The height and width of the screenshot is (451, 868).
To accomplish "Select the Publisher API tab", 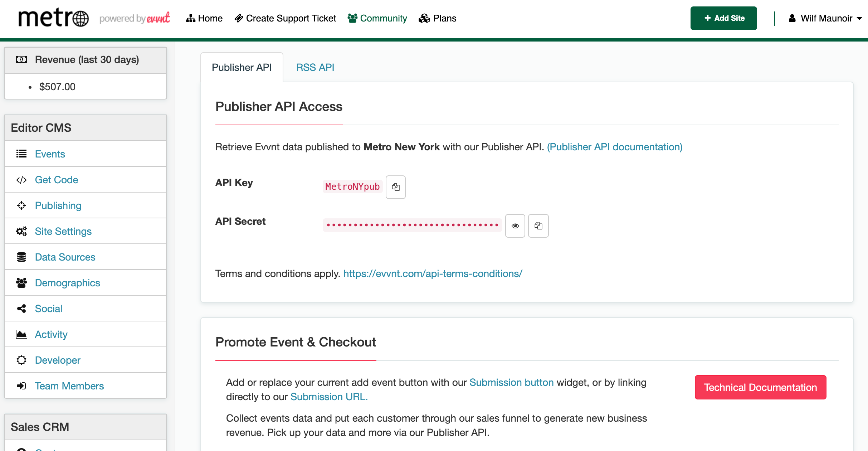I will pyautogui.click(x=242, y=67).
